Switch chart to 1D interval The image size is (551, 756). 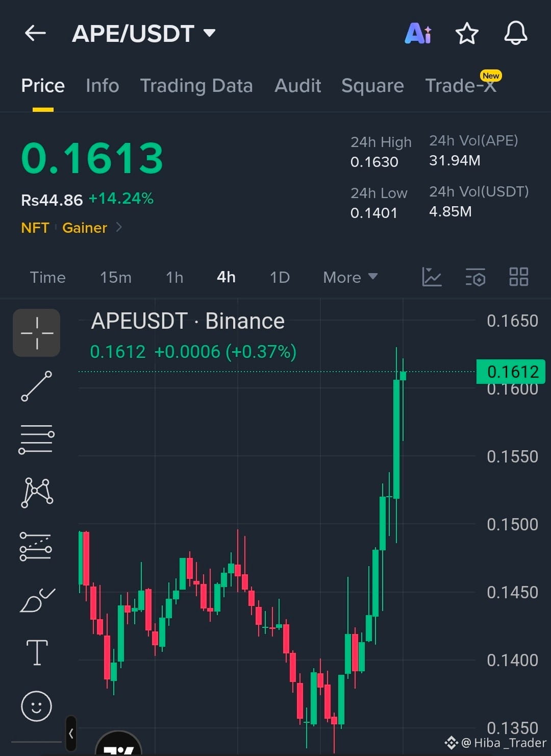coord(280,277)
